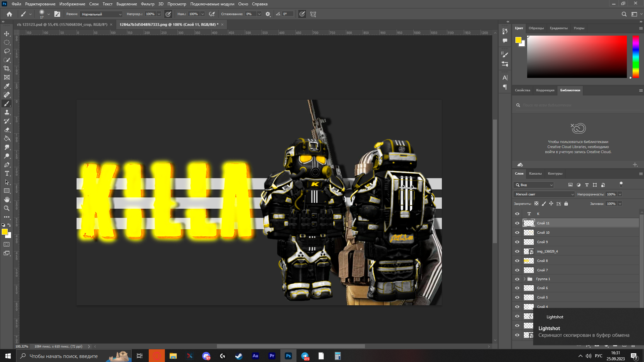Screen dimensions: 644x362
Task: Hide layer Слой 8
Action: [x=517, y=261]
